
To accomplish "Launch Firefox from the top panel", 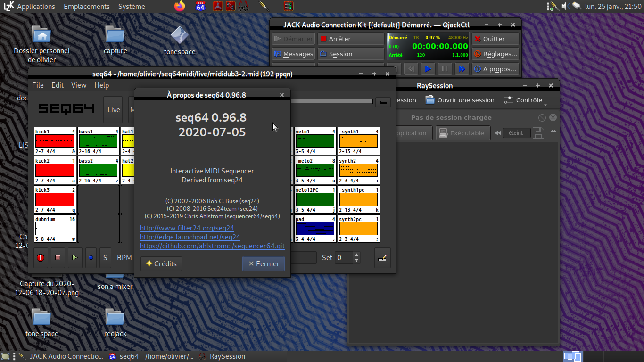I will [180, 6].
